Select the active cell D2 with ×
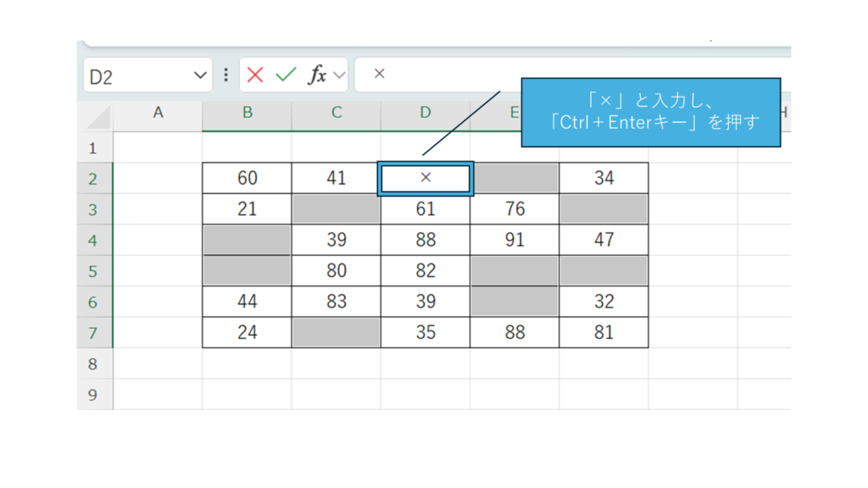868x488 pixels. [x=426, y=179]
